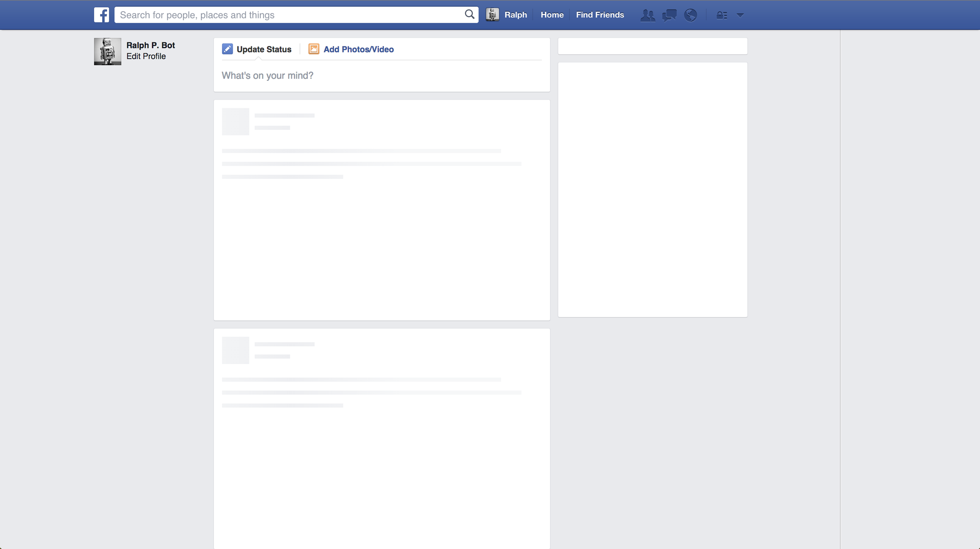Screen dimensions: 980x549
Task: Click the Find Friends menu item
Action: coord(600,15)
